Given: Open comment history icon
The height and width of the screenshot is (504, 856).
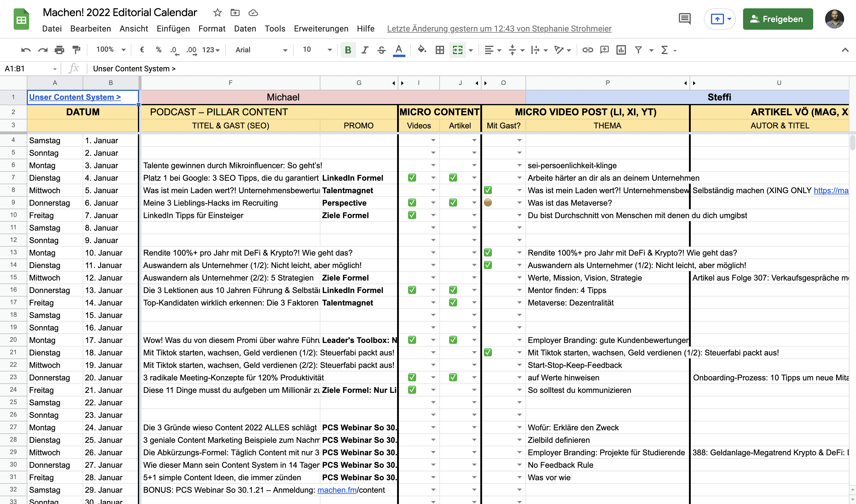Looking at the screenshot, I should 684,19.
